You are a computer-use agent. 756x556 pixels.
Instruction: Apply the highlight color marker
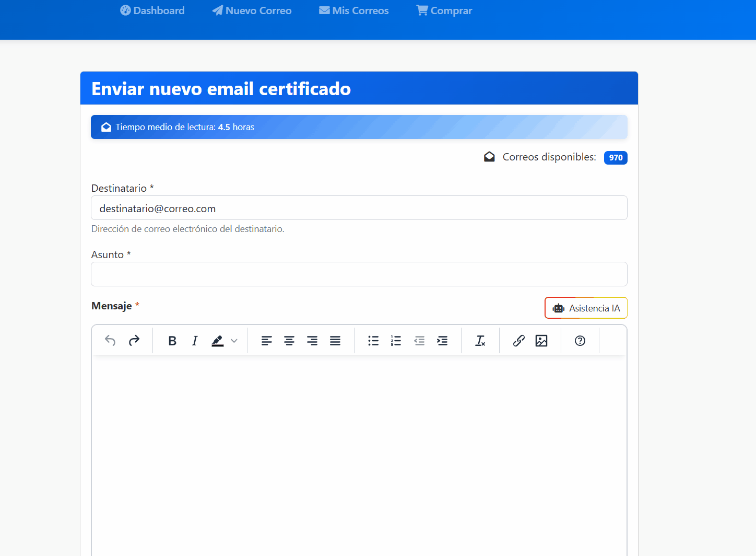click(x=218, y=341)
